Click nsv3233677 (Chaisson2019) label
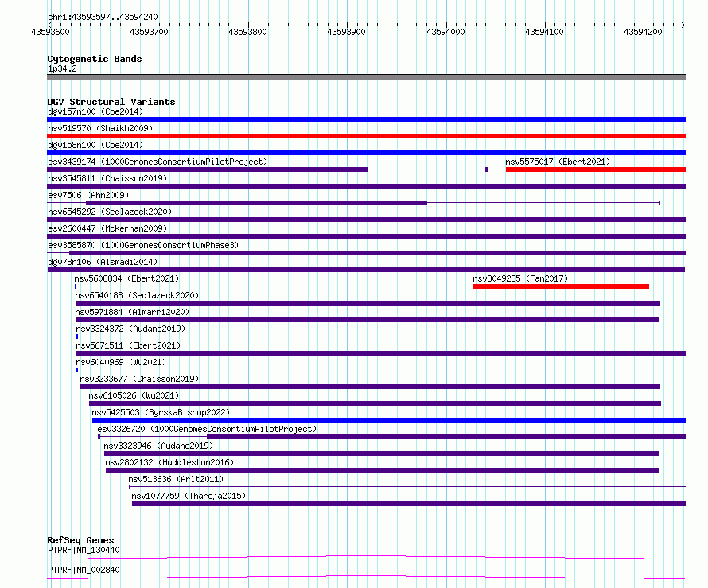This screenshot has height=588, width=708. [139, 379]
